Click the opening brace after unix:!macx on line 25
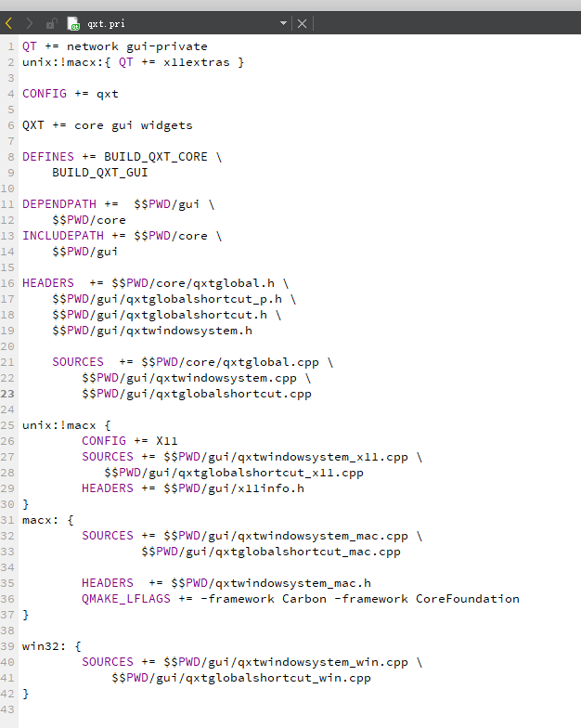 [x=108, y=425]
